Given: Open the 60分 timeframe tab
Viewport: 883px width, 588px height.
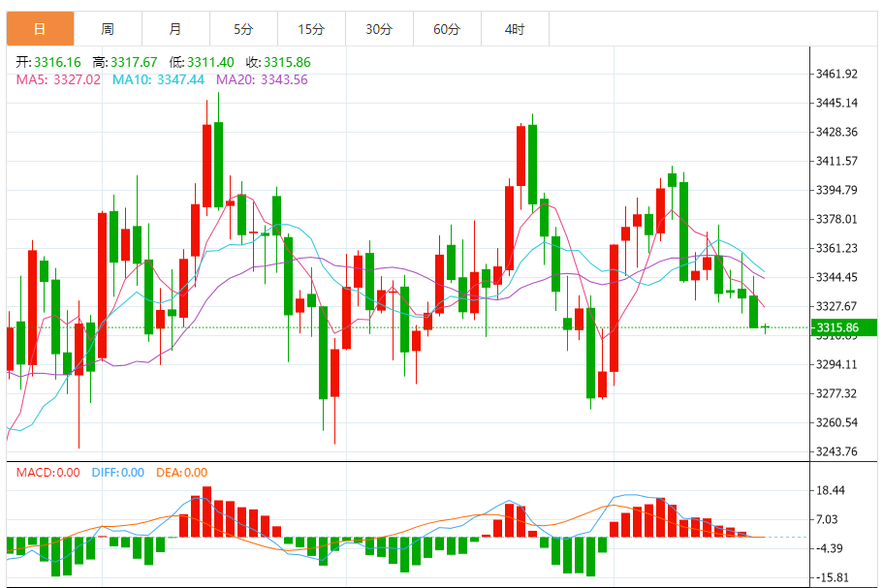Looking at the screenshot, I should click(447, 29).
